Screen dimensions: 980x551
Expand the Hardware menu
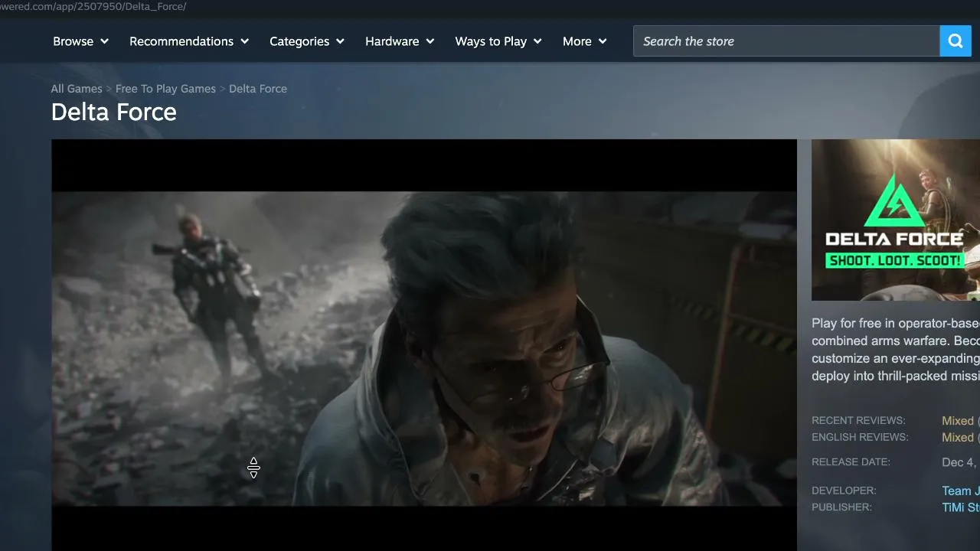(x=400, y=41)
